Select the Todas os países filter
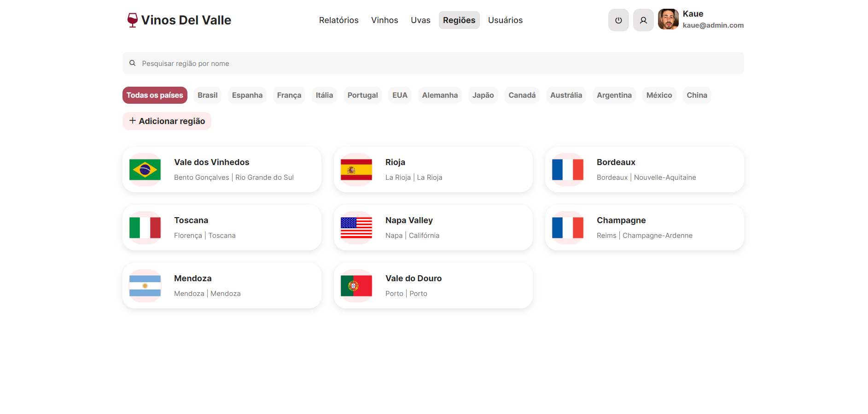 pos(155,95)
